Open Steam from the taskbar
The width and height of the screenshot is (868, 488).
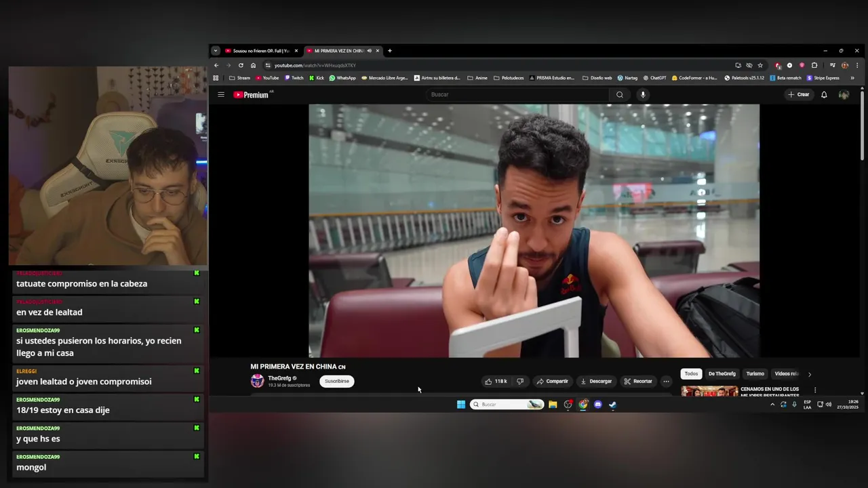click(613, 405)
